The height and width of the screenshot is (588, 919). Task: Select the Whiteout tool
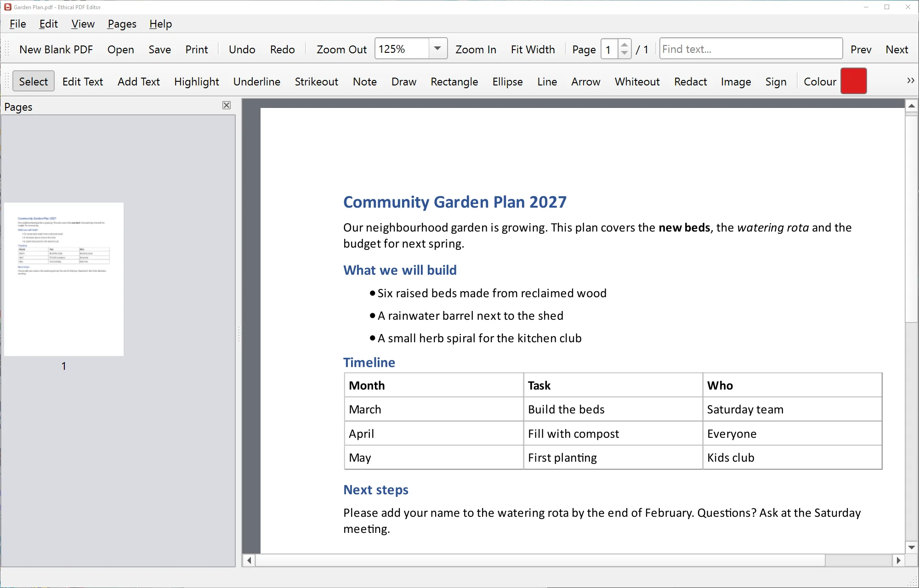pos(637,81)
